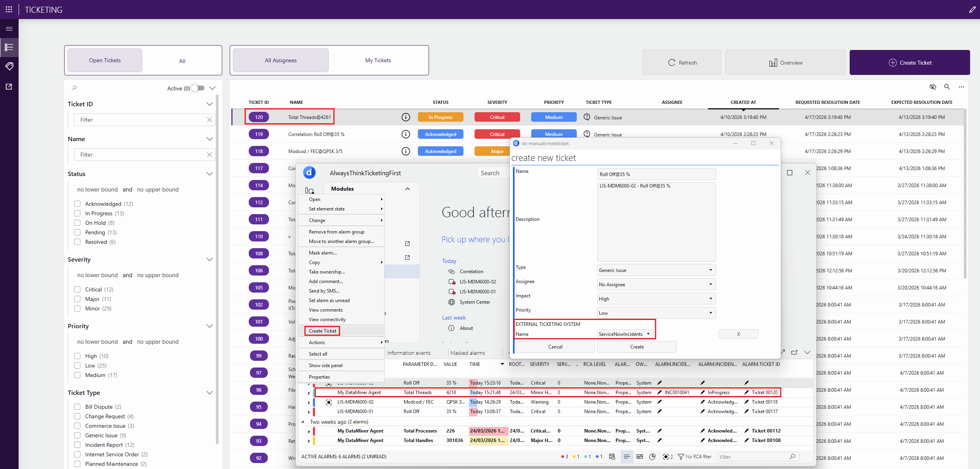Open the Assignee dropdown showing No Assignee
Image resolution: width=980 pixels, height=469 pixels.
tap(656, 284)
